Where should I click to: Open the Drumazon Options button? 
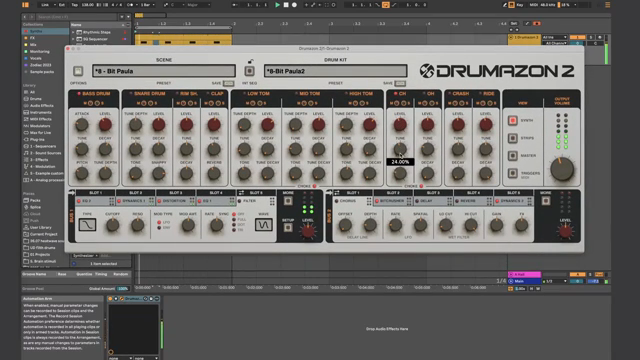point(78,71)
